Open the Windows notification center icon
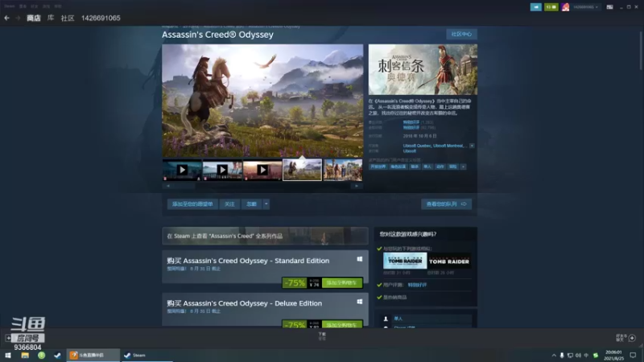This screenshot has height=362, width=644. (x=633, y=356)
